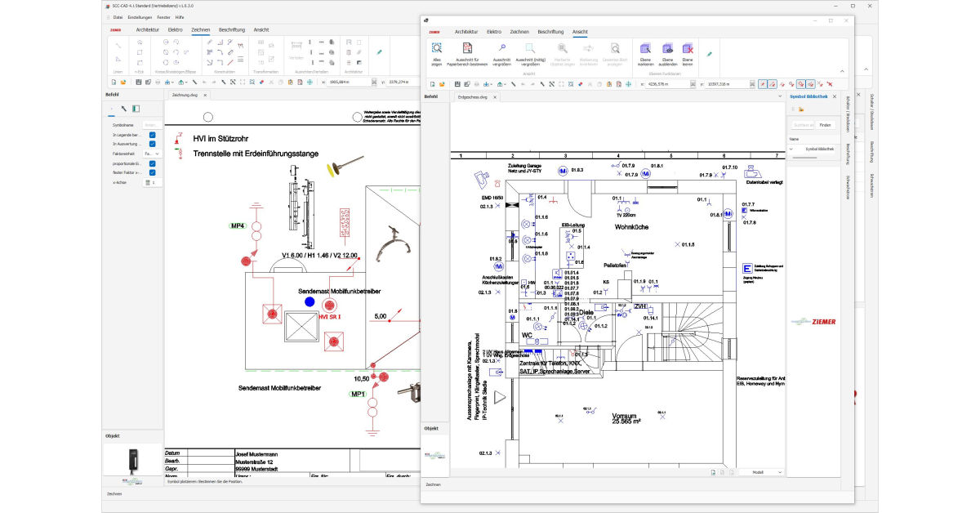The height and width of the screenshot is (513, 980).
Task: Toggle 'In Auswertung' checkbox
Action: [153, 144]
